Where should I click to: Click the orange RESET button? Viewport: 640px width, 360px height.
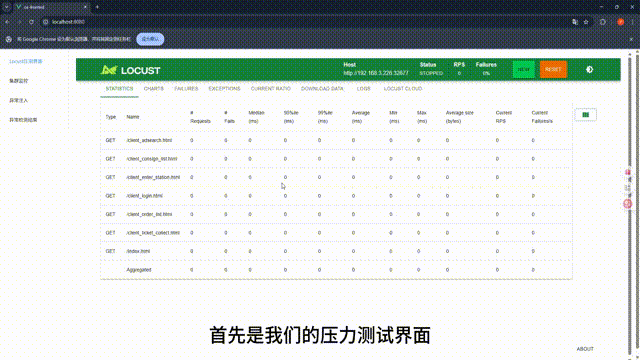coord(553,69)
